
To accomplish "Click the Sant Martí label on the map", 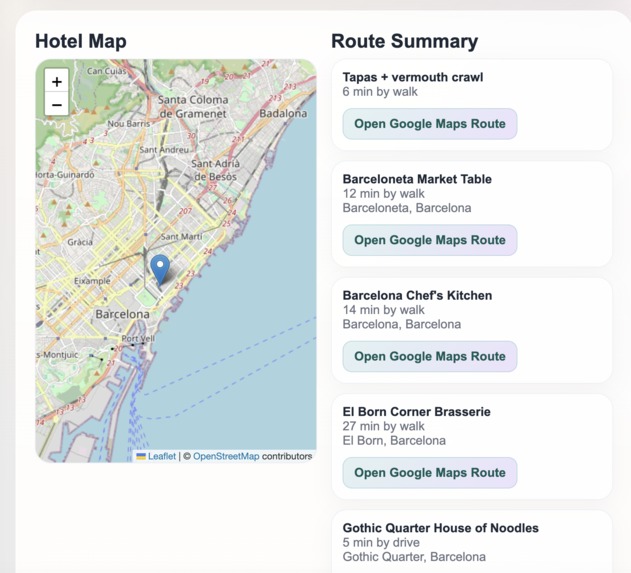I will click(x=181, y=237).
